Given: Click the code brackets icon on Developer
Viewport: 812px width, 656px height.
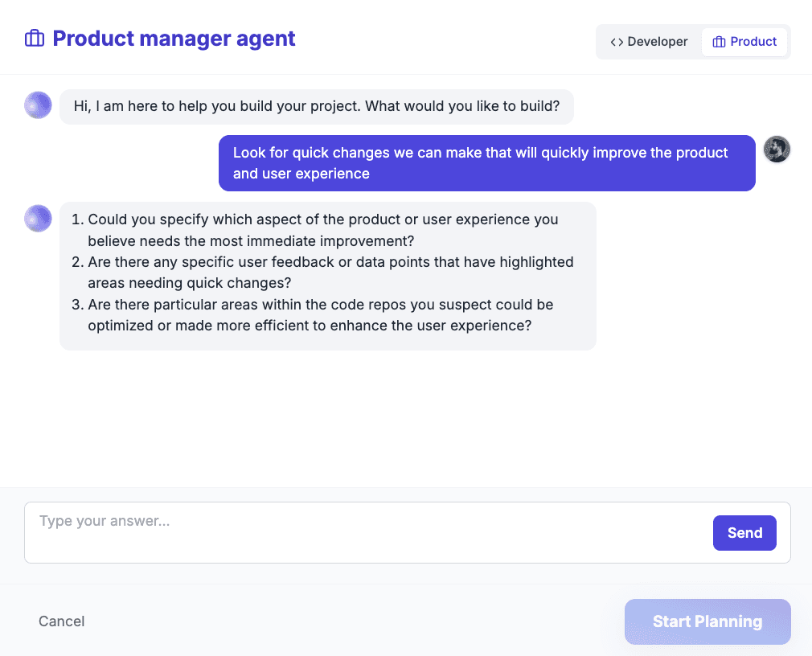Looking at the screenshot, I should (x=617, y=42).
